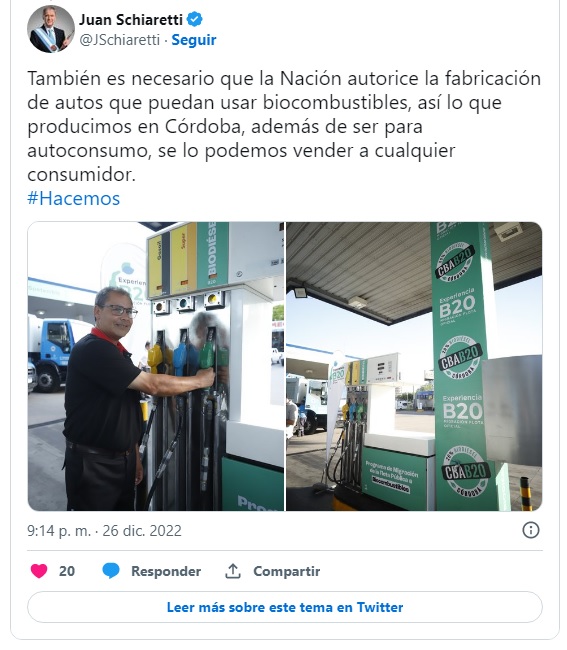Screen dimensions: 567x650
Task: Click the Programa de Migración pump panel in photo
Action: (393, 477)
